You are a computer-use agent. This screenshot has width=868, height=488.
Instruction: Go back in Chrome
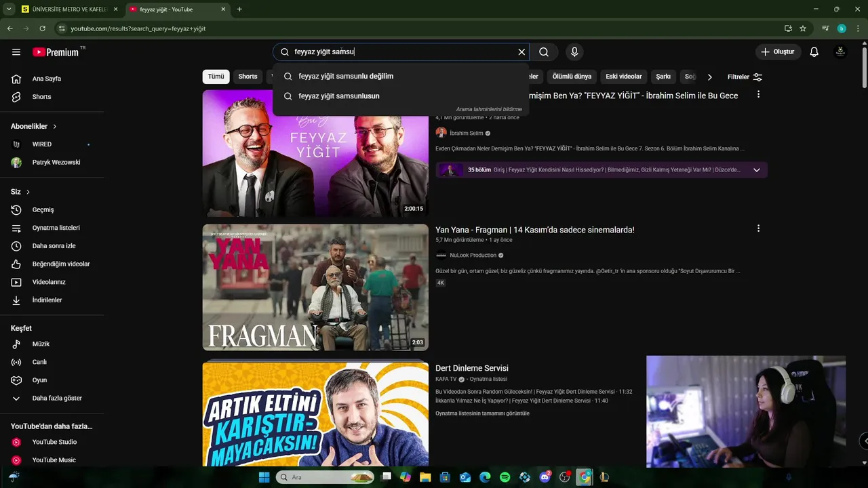(9, 28)
